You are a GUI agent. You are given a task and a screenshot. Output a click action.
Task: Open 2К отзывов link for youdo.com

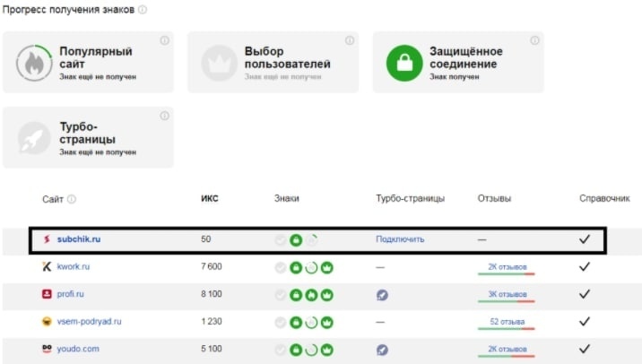[x=508, y=350]
